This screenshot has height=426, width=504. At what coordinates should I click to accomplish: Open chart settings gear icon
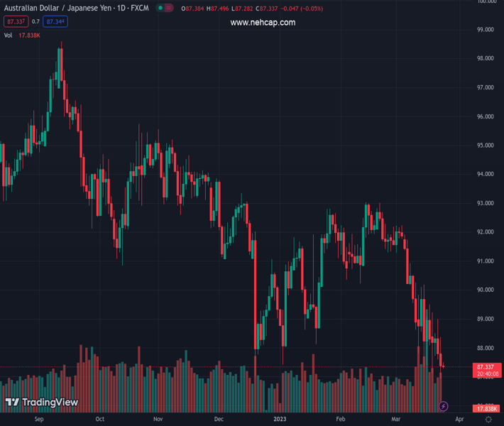pos(488,420)
